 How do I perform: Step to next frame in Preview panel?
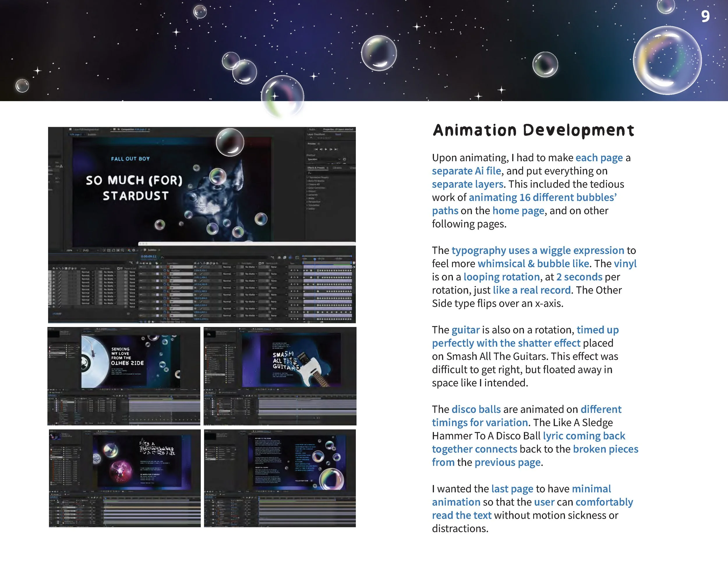point(331,149)
